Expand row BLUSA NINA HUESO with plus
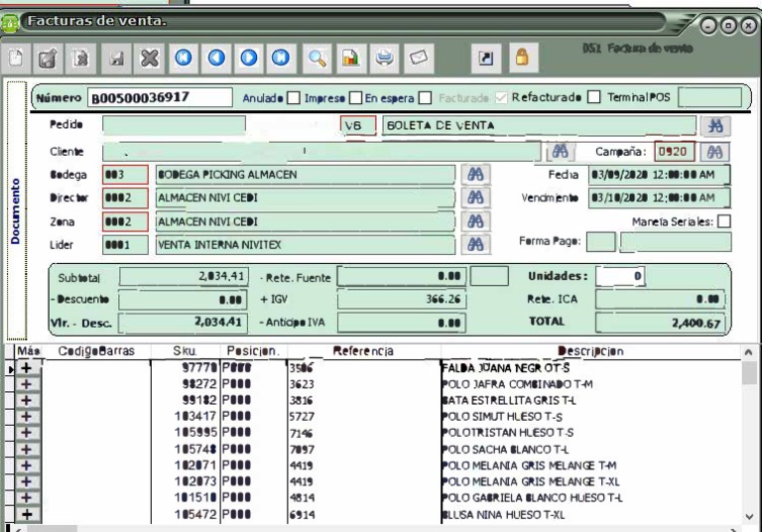Screen dimensions: 762x532 pos(27,514)
